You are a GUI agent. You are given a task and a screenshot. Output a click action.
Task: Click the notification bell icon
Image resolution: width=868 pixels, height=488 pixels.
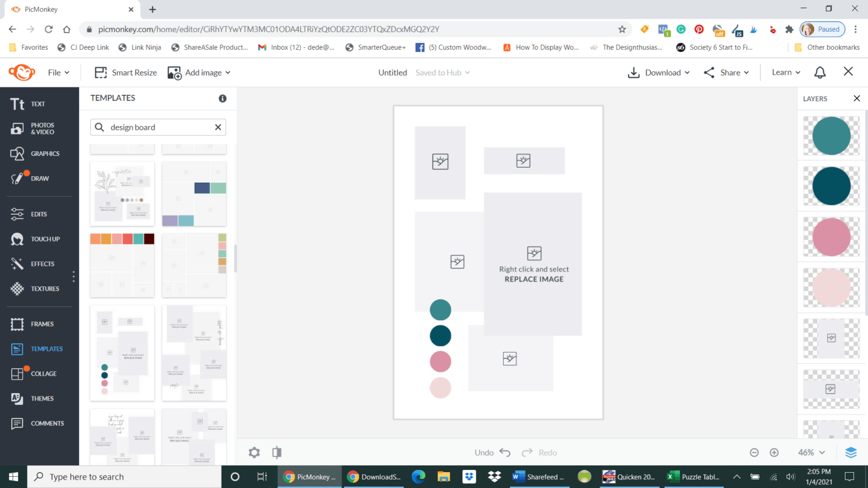(821, 72)
